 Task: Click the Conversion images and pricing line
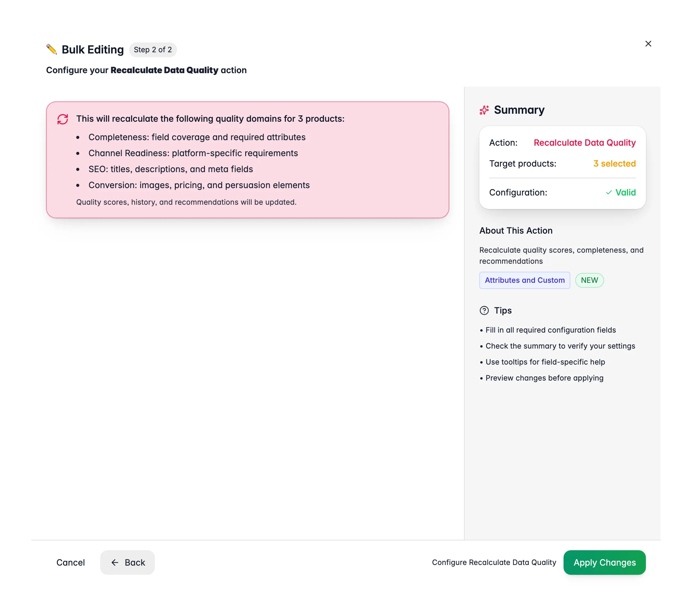click(199, 185)
